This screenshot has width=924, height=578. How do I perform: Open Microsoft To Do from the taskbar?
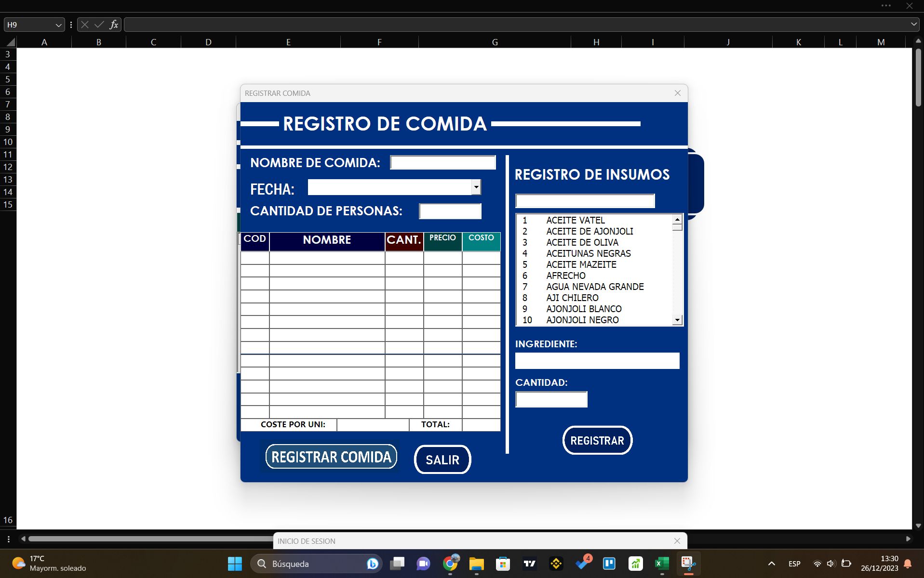(x=583, y=563)
